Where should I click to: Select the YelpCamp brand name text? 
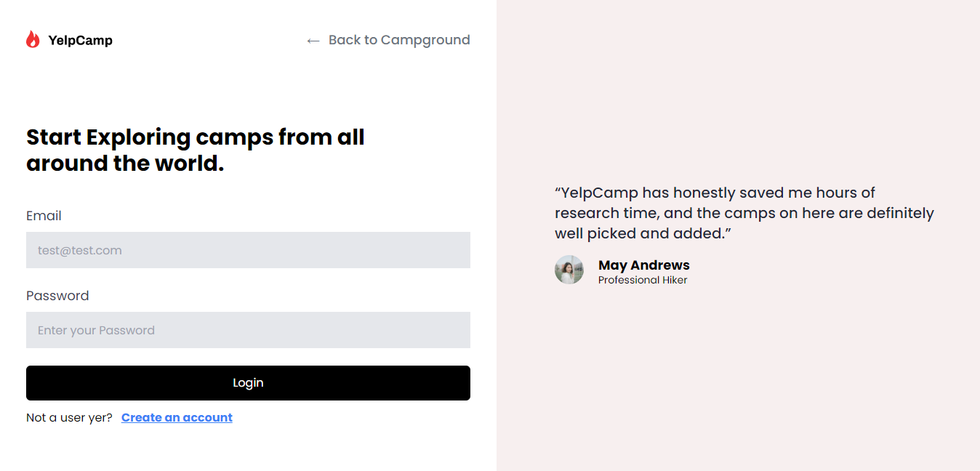click(x=80, y=41)
